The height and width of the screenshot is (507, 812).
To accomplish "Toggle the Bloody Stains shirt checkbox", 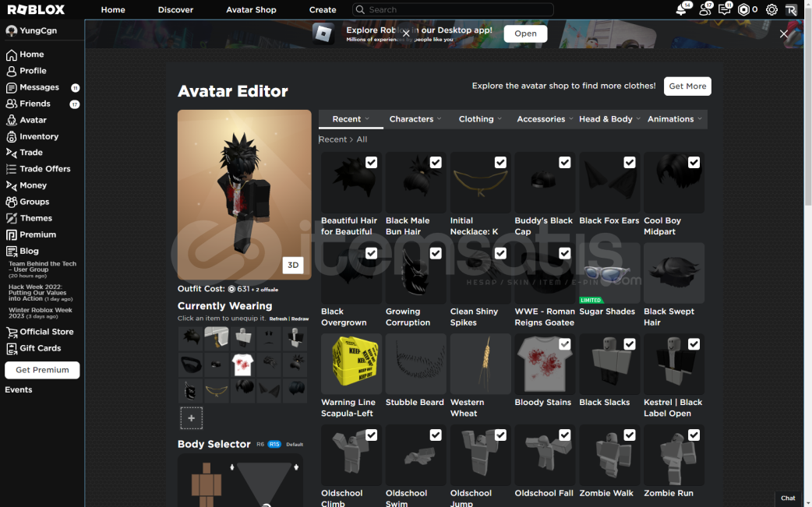I will click(564, 344).
